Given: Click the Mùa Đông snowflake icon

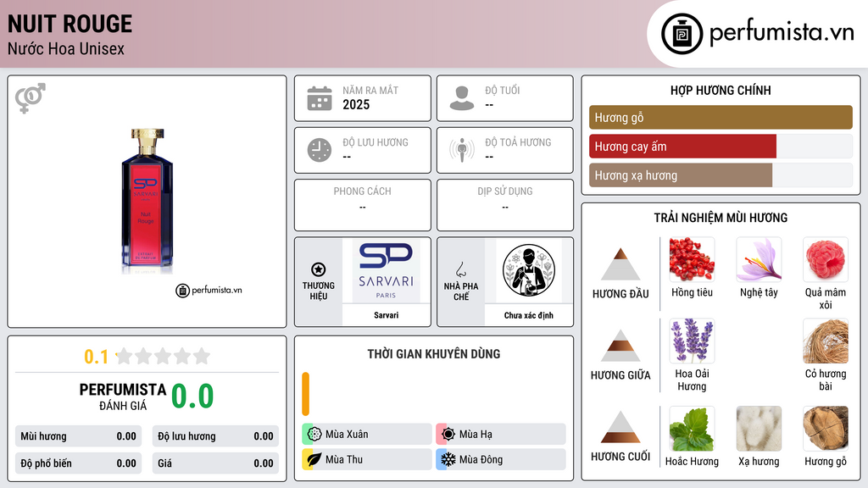Looking at the screenshot, I should pyautogui.click(x=448, y=459).
